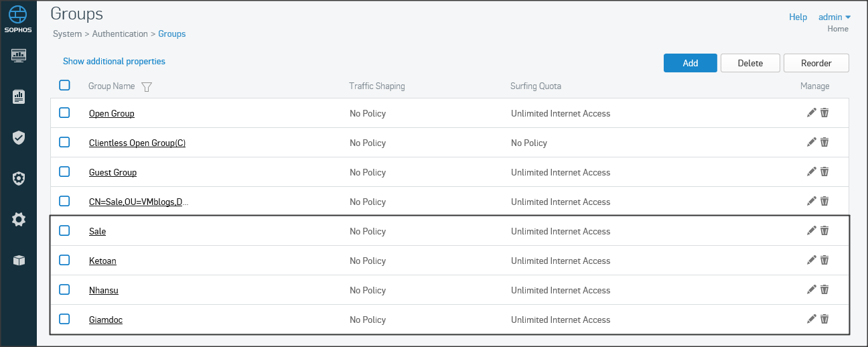Screen dimensions: 868x347
Task: Tick the checkbox for Sale group
Action: point(64,230)
